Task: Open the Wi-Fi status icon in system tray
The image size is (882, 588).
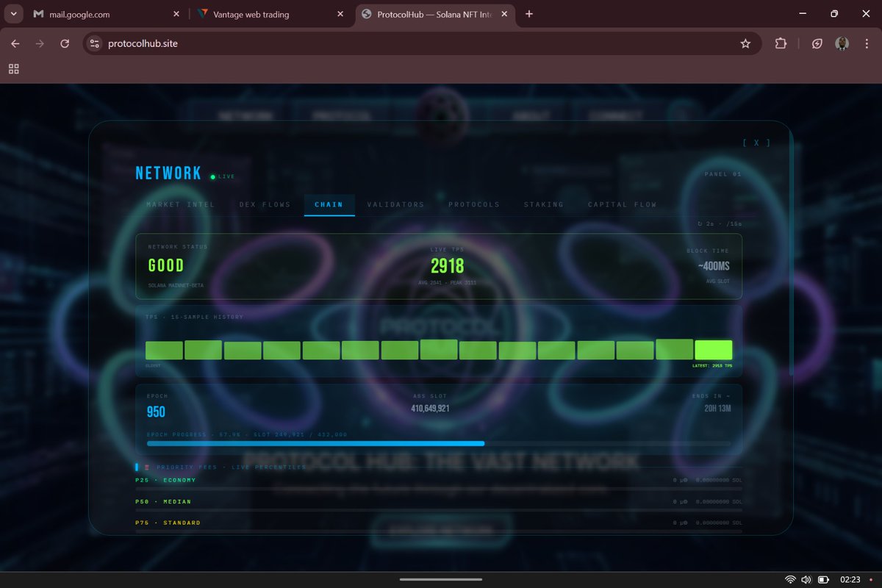Action: (790, 579)
